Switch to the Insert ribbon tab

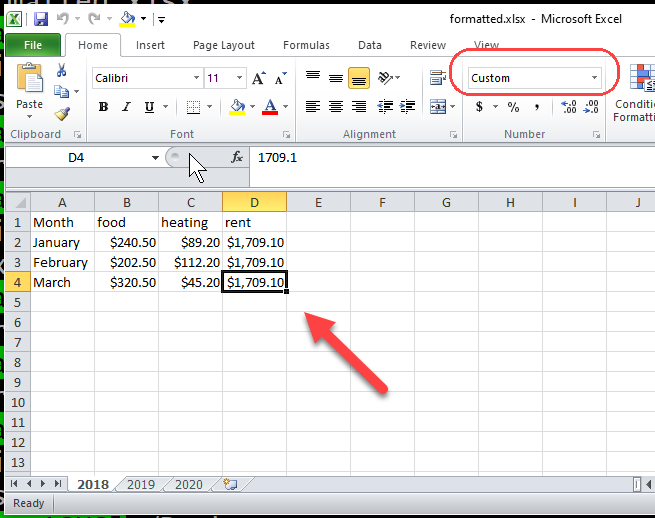[x=150, y=45]
